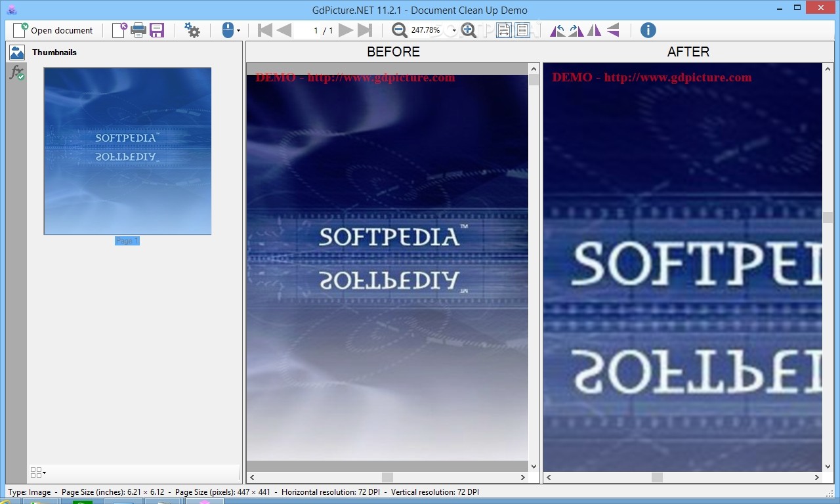Image resolution: width=840 pixels, height=504 pixels.
Task: Click the BEFORE panel header
Action: [393, 52]
